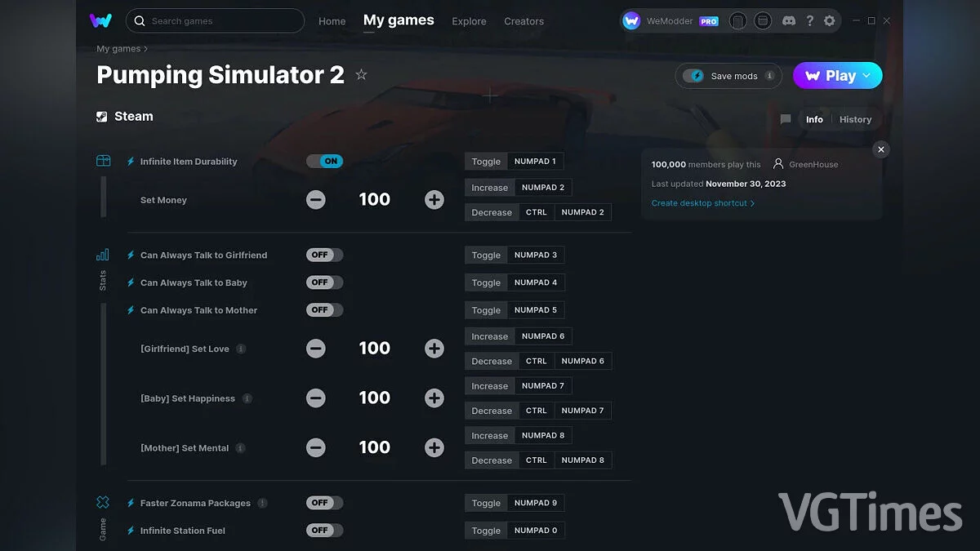Screen dimensions: 980x551
Task: Click the Create desktop shortcut link
Action: (x=698, y=202)
